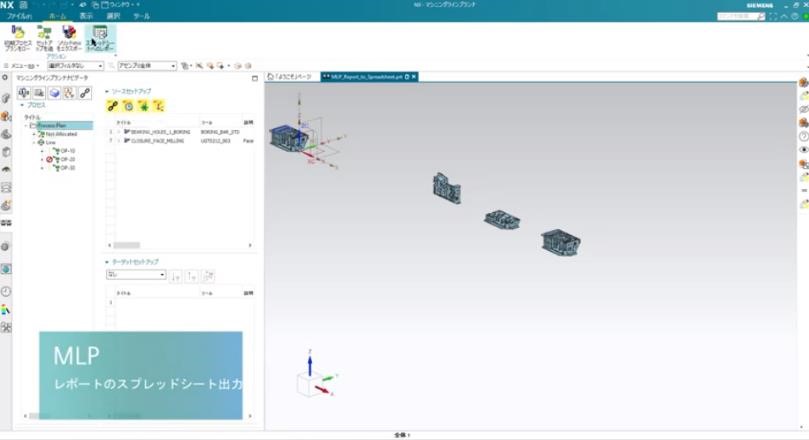Select the OP-30 tree item
Viewport: 809px width, 440px height.
click(68, 168)
